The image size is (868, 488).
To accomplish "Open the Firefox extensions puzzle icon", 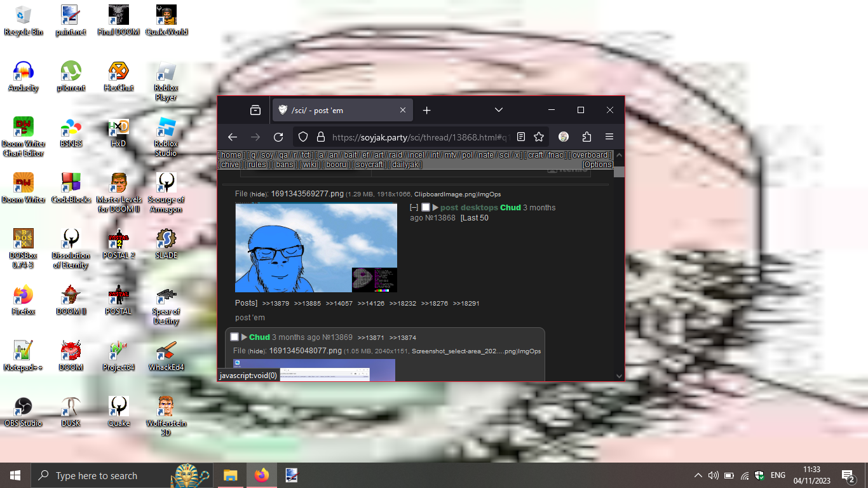I will [x=587, y=137].
